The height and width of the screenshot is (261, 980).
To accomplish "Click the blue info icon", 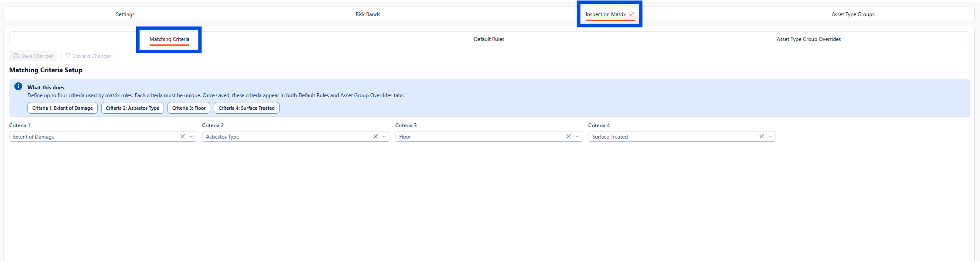I will pyautogui.click(x=18, y=86).
